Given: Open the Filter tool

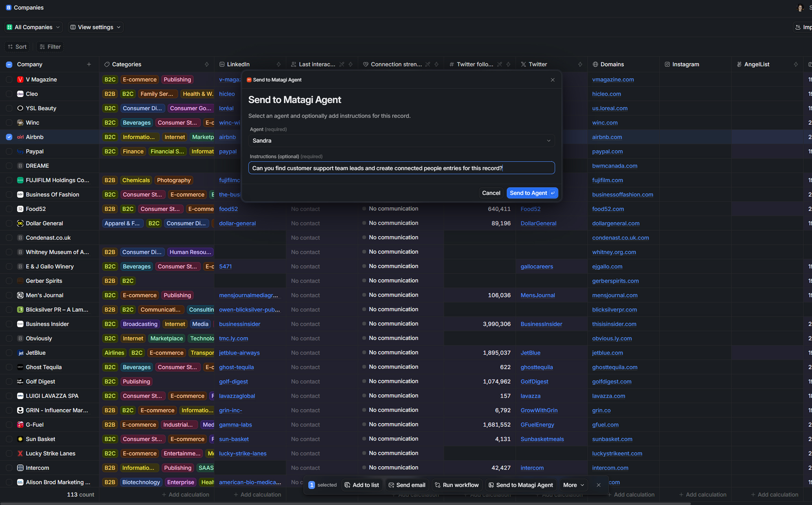Looking at the screenshot, I should 49,47.
